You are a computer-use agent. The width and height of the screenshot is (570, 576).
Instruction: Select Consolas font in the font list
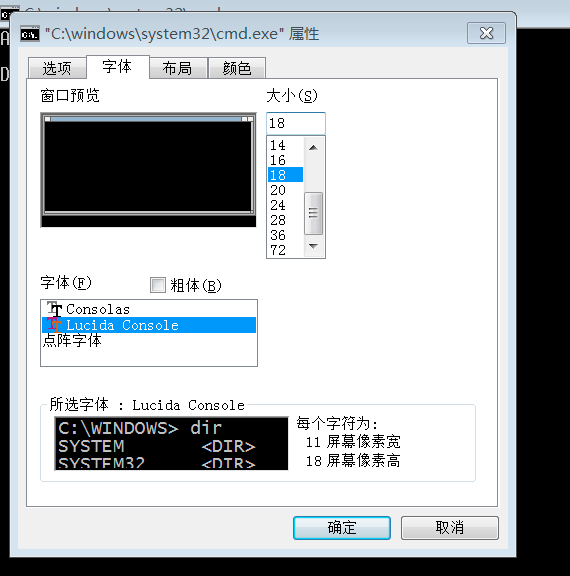pos(149,309)
